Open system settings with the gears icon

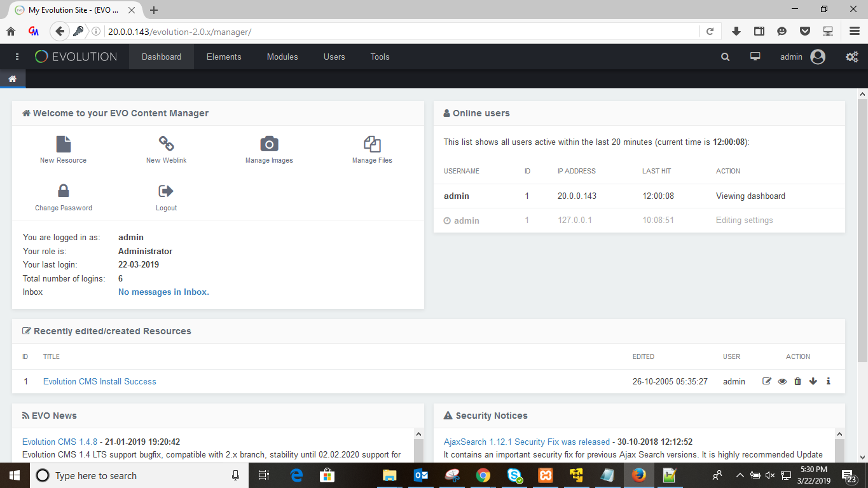(851, 57)
